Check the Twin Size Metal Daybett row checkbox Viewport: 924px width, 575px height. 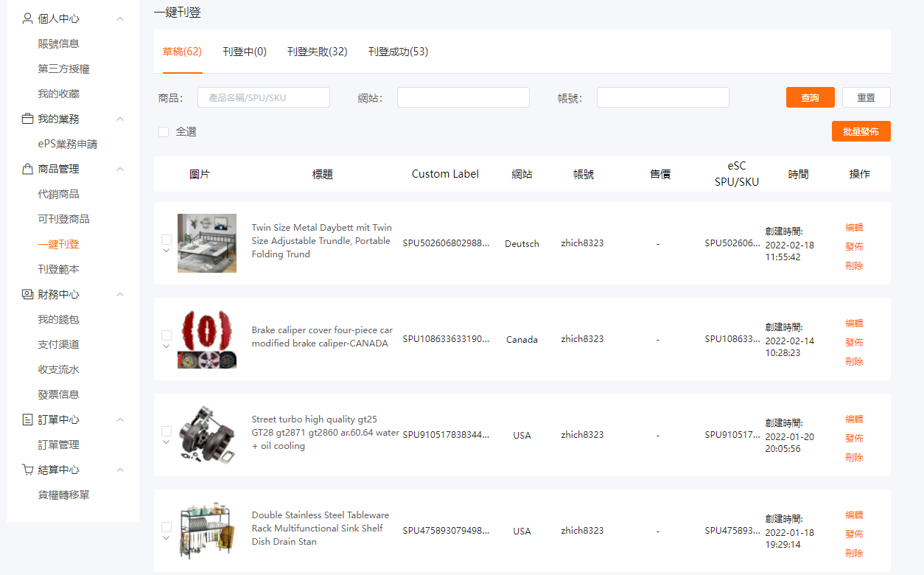pos(167,240)
